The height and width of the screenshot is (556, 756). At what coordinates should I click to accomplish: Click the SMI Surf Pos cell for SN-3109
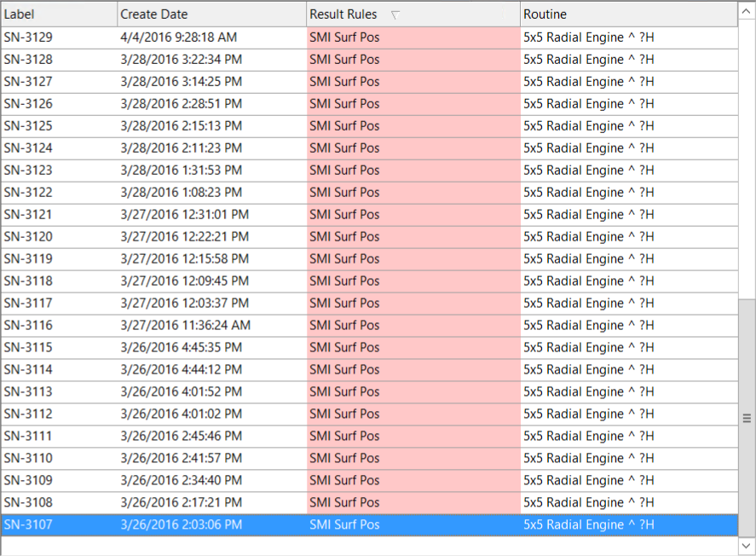(x=345, y=481)
